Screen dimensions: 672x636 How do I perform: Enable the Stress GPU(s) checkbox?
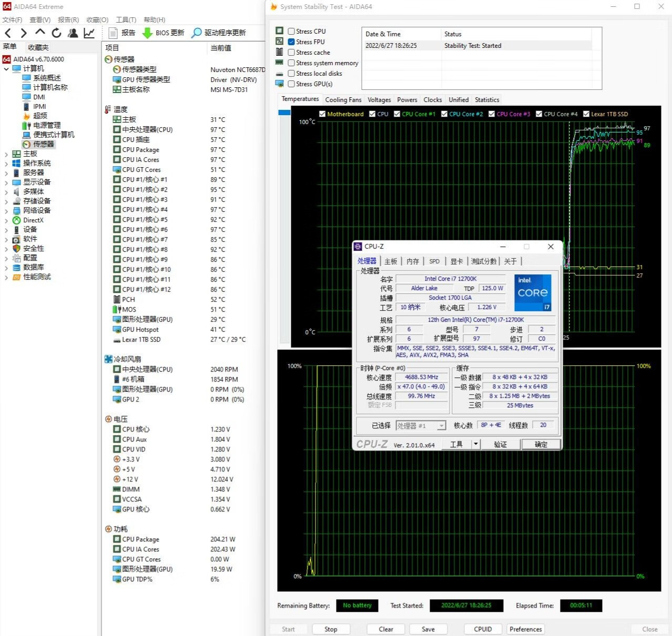[291, 84]
